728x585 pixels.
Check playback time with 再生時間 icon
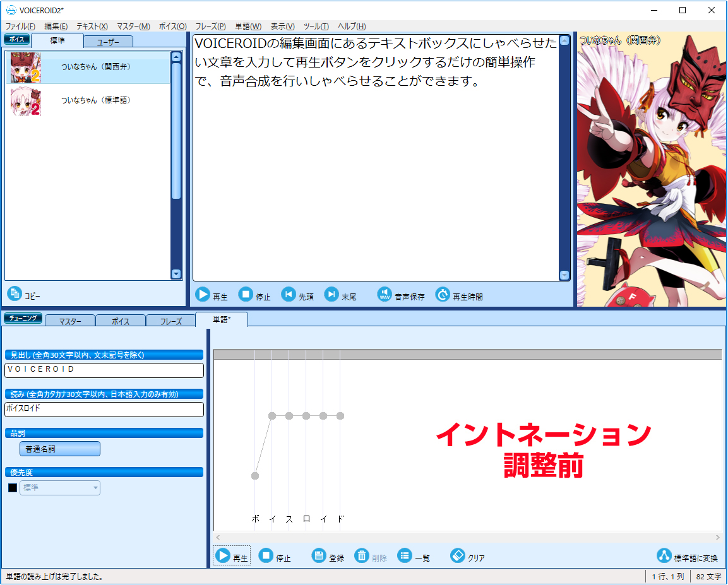(443, 295)
